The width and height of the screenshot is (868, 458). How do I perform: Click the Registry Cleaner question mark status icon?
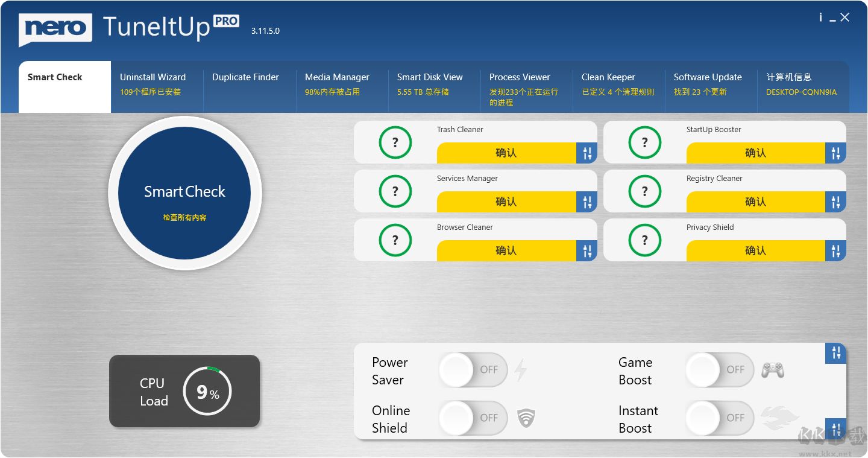click(645, 191)
